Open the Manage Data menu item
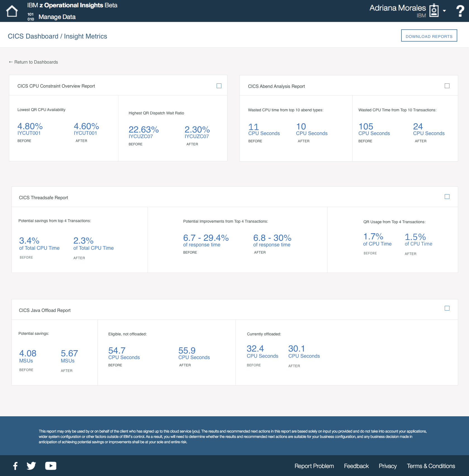Screen dimensions: 469x476 click(x=57, y=17)
